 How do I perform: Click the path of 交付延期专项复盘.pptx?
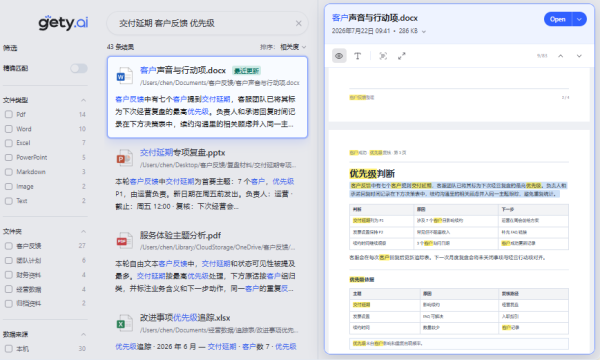218,165
